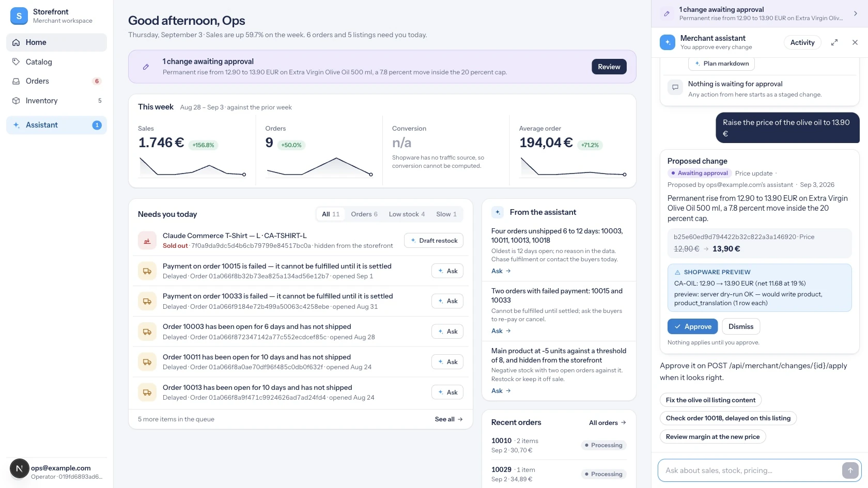Focus the Ask about sales input field

click(x=750, y=470)
